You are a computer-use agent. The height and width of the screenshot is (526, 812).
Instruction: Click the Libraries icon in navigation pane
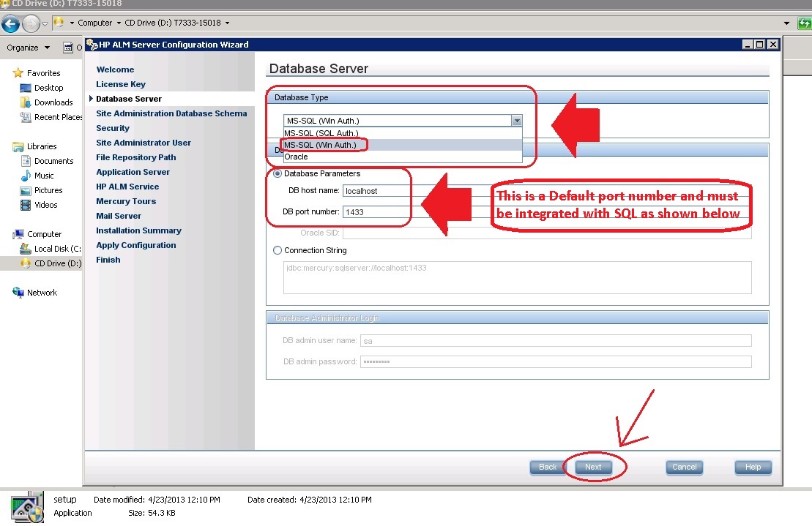pos(18,146)
